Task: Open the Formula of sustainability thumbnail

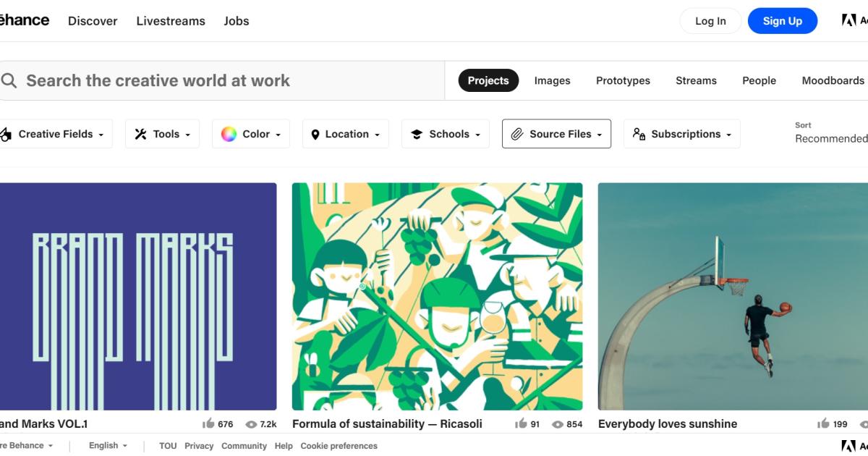Action: 437,296
